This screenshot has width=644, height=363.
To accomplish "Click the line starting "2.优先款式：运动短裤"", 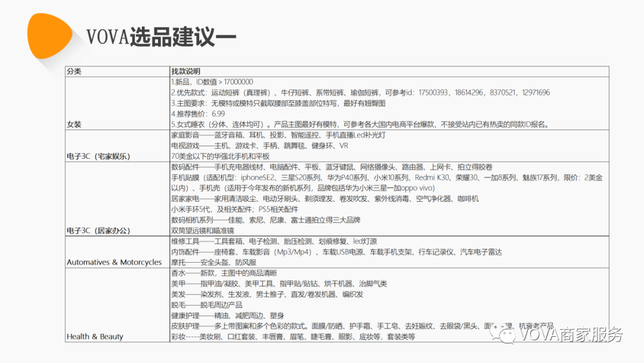I will click(x=360, y=93).
